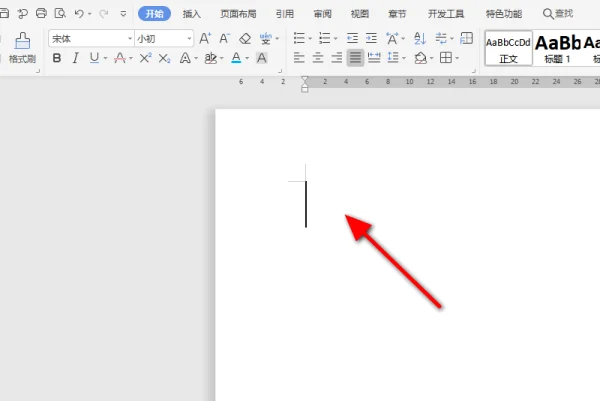The width and height of the screenshot is (600, 401).
Task: Toggle Underline formatting
Action: [x=94, y=58]
